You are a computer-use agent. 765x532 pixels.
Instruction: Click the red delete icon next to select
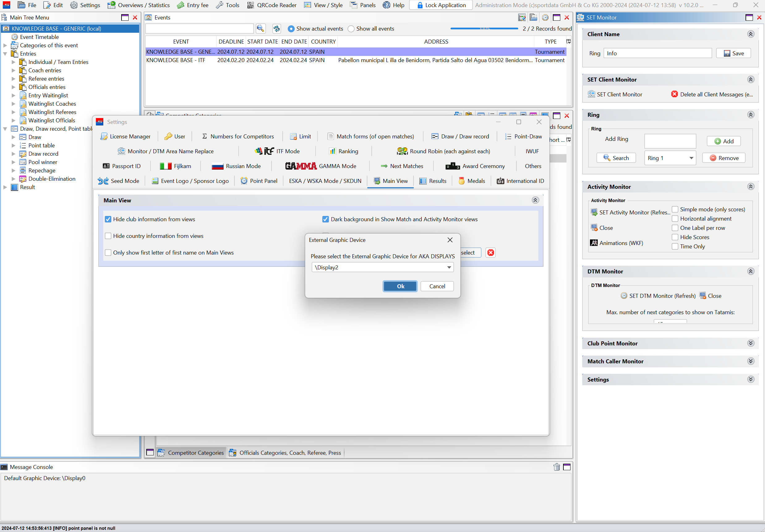click(490, 253)
